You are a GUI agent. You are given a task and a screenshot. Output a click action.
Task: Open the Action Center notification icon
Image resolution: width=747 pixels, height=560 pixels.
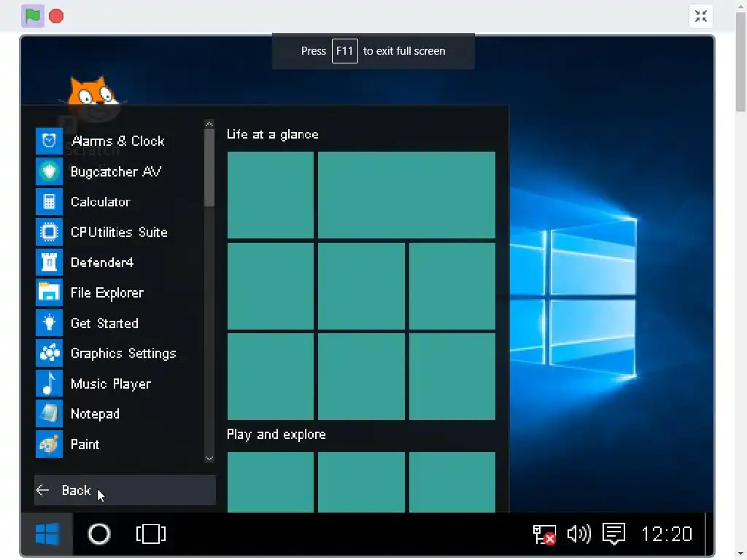[x=614, y=534]
